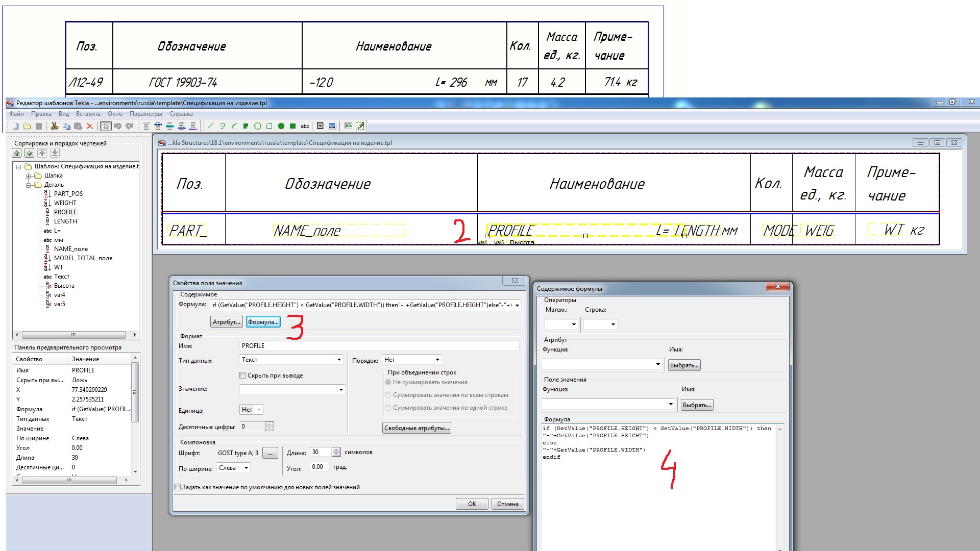Select the abc text tool
The height and width of the screenshot is (551, 980).
(x=305, y=126)
